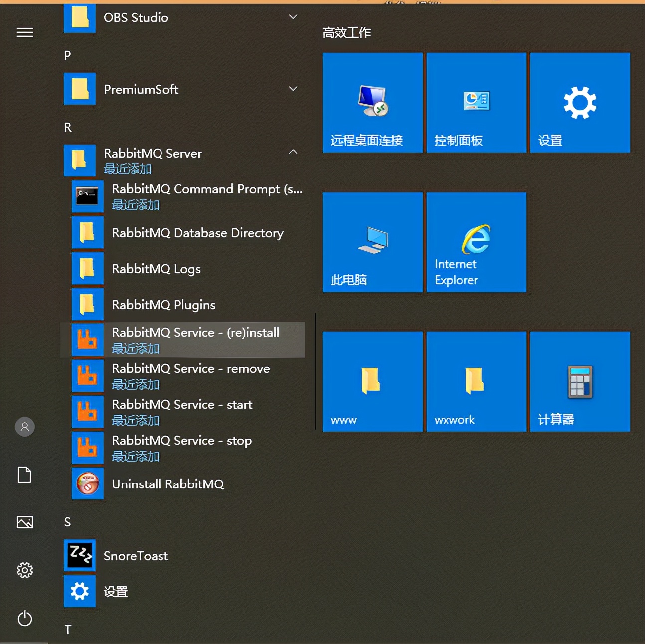The width and height of the screenshot is (645, 644).
Task: Jump to letter S section header
Action: [x=68, y=522]
